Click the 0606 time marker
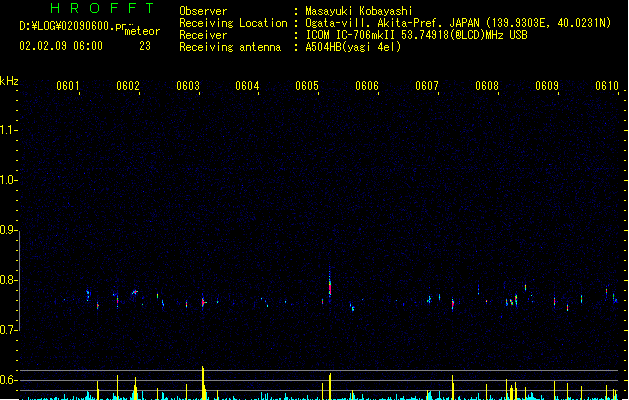This screenshot has width=629, height=400. click(x=367, y=86)
